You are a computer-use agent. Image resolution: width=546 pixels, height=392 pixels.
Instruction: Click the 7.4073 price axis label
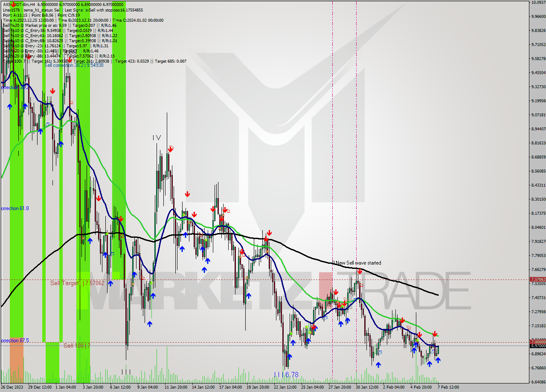pyautogui.click(x=538, y=298)
